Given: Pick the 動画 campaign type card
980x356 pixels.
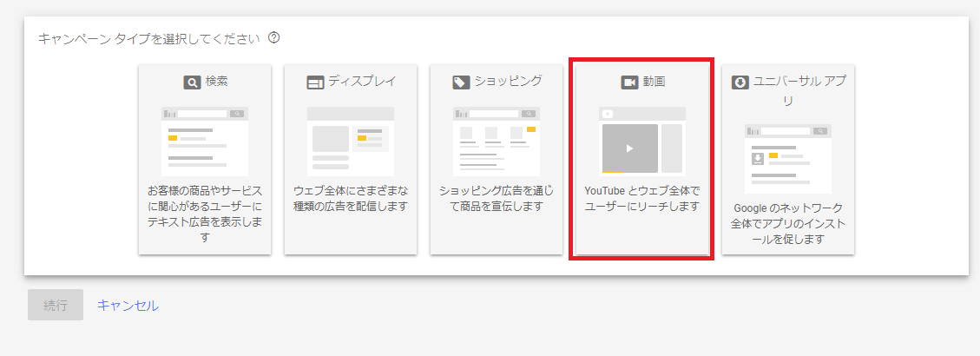Looking at the screenshot, I should tap(641, 159).
